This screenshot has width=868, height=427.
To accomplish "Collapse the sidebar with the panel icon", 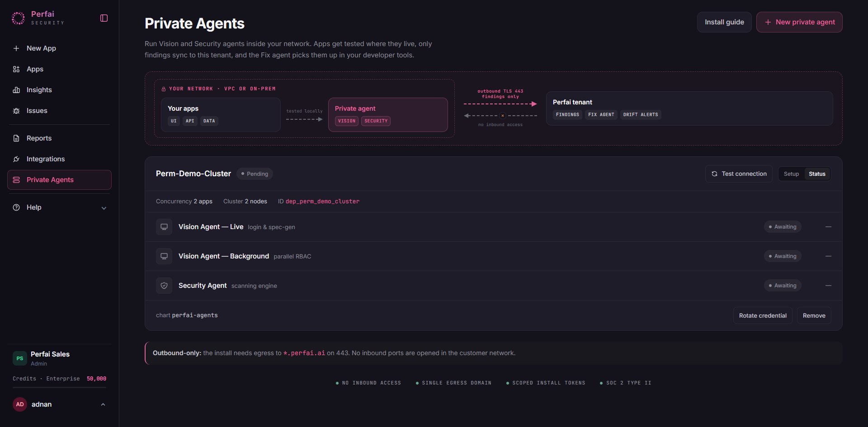I will tap(104, 18).
